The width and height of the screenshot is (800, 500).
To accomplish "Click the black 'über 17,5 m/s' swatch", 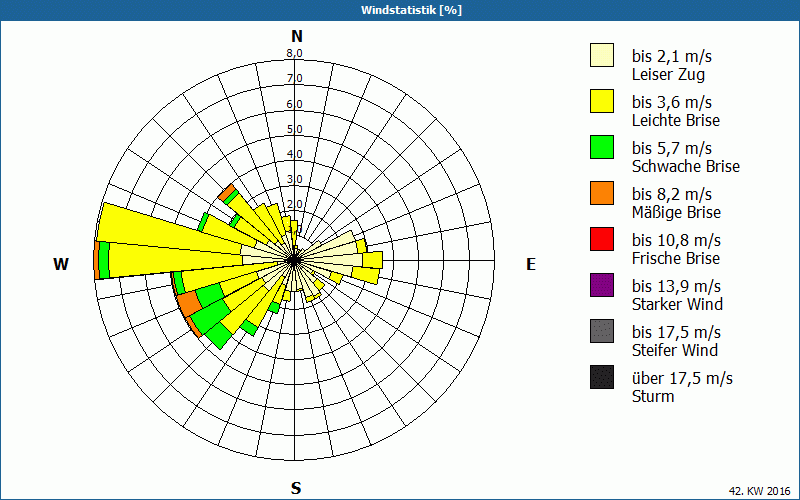I will coord(602,377).
